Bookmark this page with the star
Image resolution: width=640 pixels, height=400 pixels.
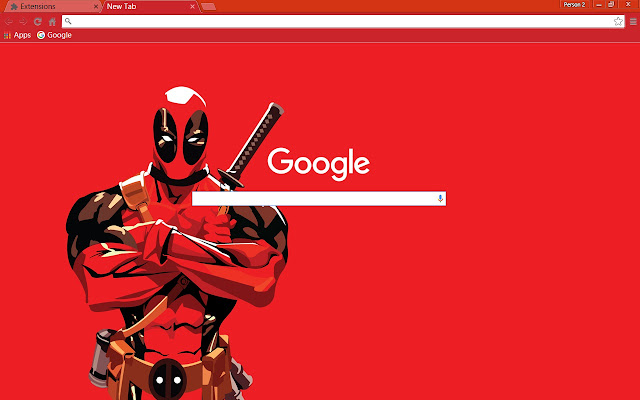tap(618, 21)
